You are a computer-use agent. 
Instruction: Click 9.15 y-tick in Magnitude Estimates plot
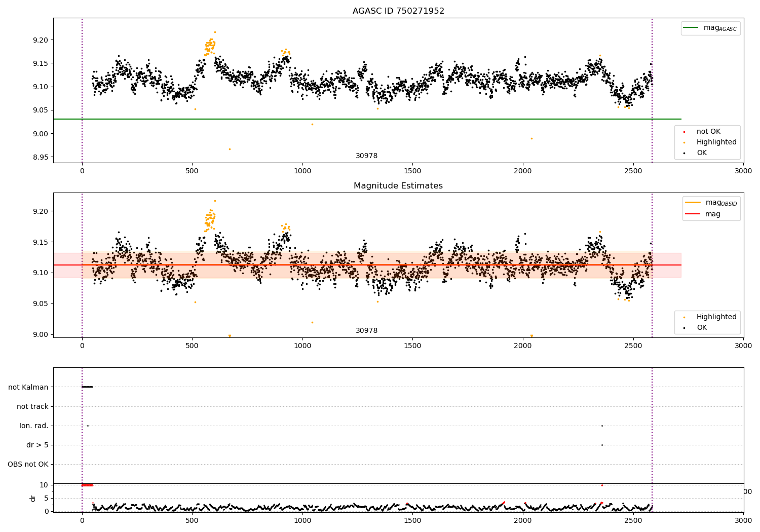coord(41,242)
